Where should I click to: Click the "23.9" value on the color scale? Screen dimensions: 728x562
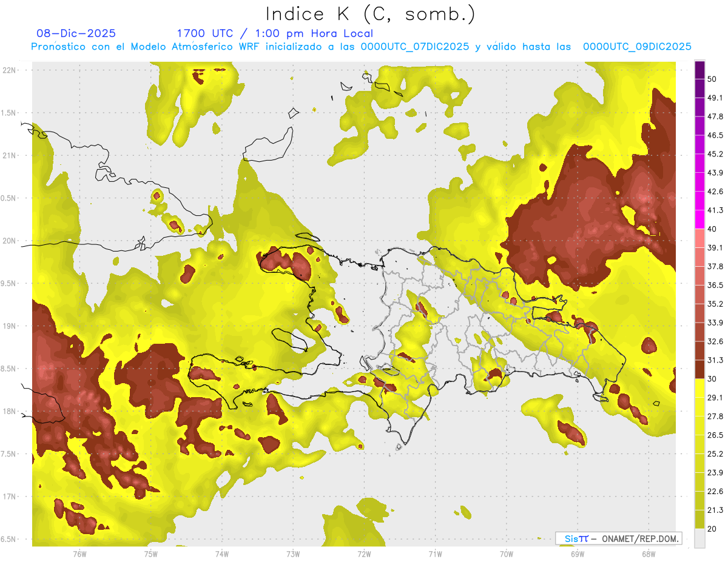click(x=715, y=473)
